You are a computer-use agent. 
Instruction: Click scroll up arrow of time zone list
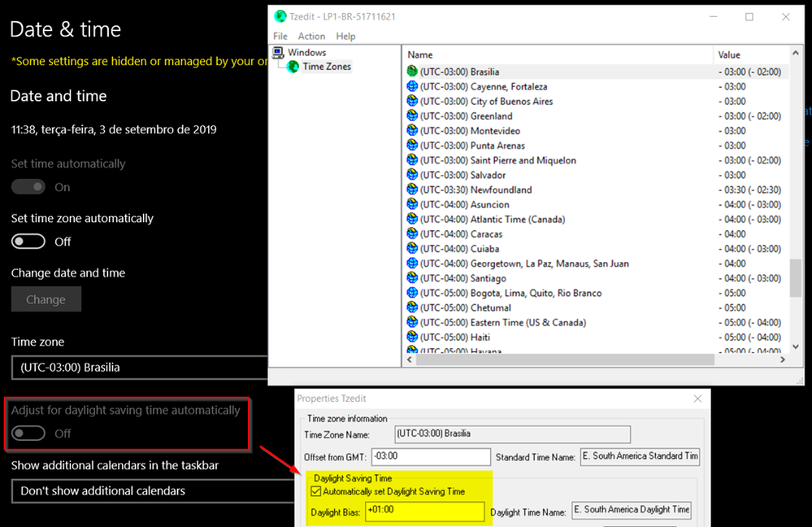[796, 53]
